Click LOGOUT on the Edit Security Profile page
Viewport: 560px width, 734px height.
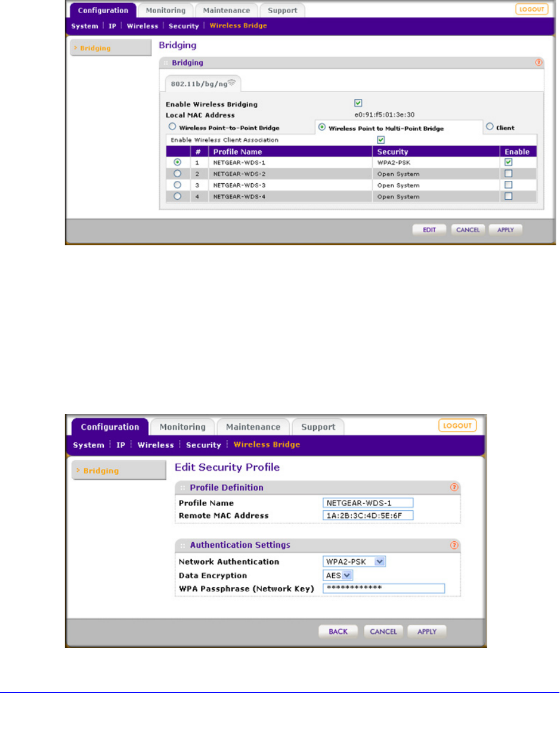pyautogui.click(x=457, y=425)
